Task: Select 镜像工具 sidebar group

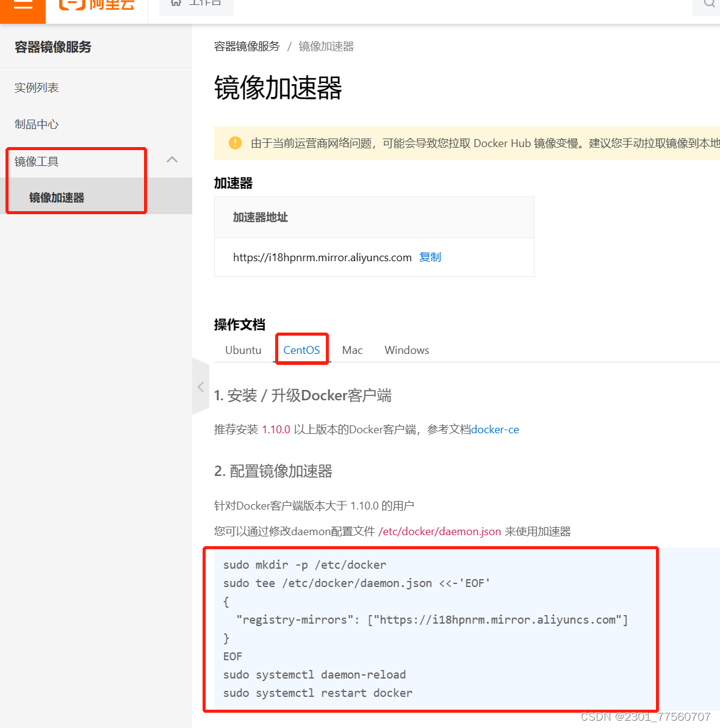Action: tap(36, 162)
